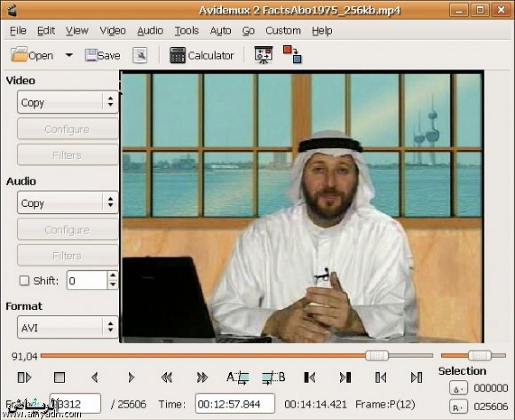
Task: Toggle preview output display icon
Action: [263, 55]
